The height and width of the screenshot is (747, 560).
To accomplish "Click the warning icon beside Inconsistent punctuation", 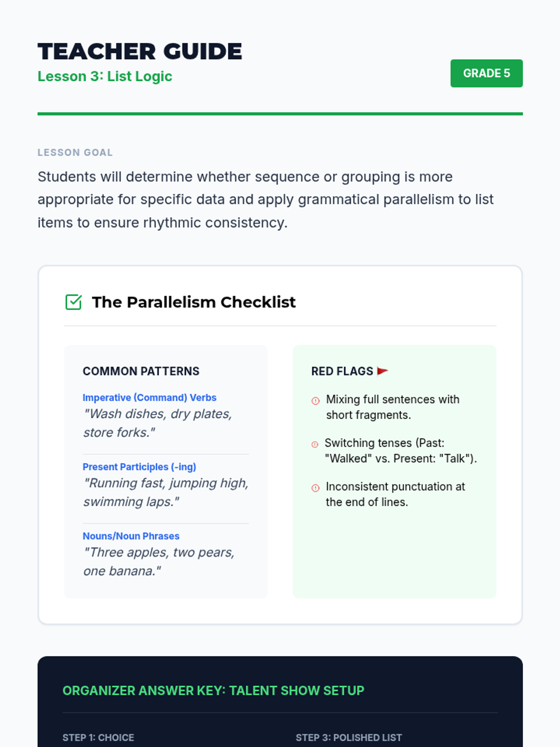I will tap(315, 488).
